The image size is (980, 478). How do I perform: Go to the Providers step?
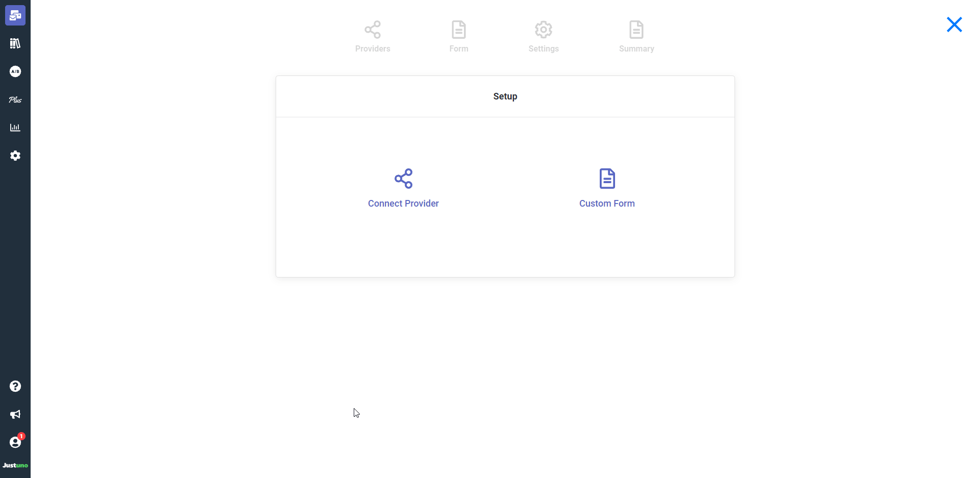(x=373, y=37)
